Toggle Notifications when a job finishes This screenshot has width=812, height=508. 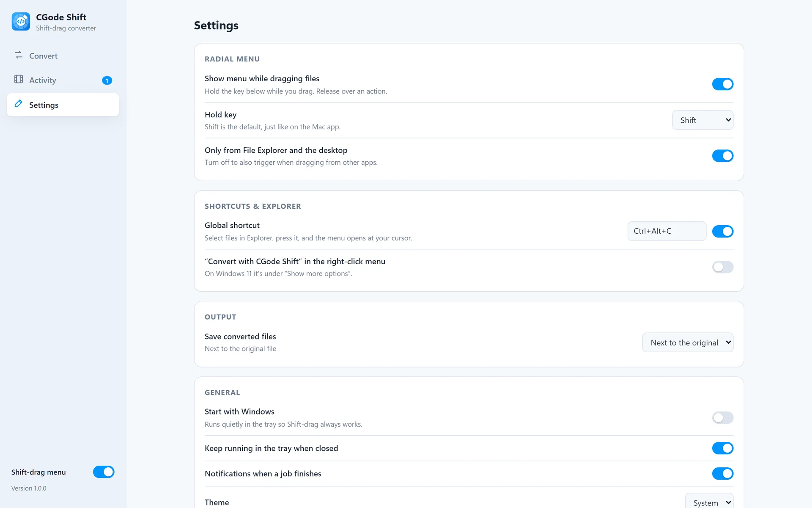pos(722,474)
